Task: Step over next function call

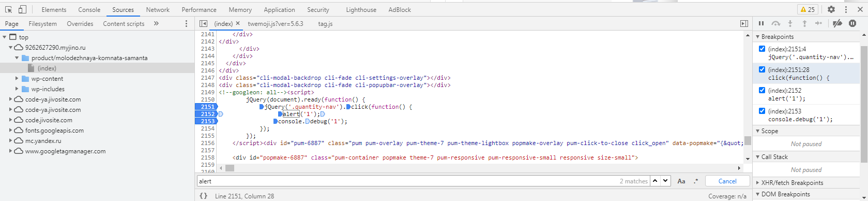Action: pos(775,23)
